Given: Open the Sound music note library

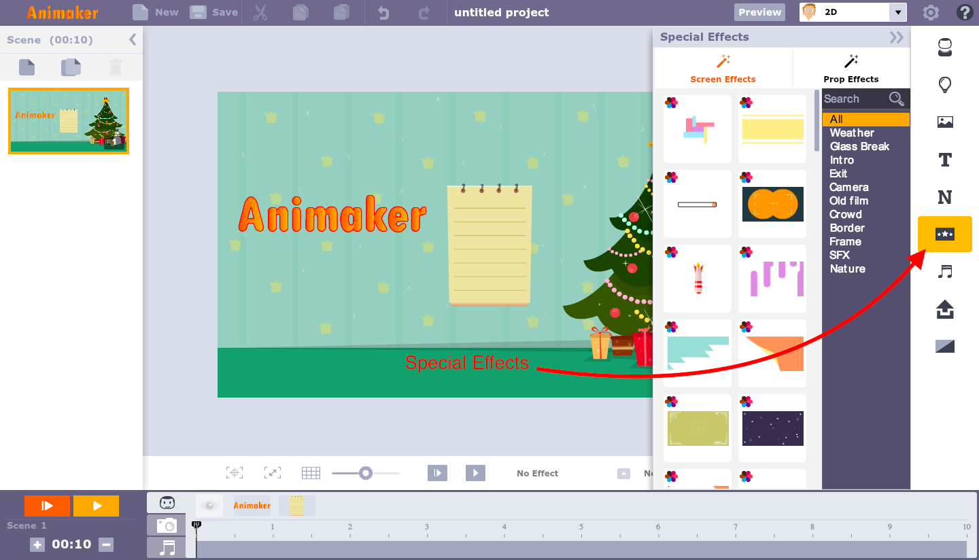Looking at the screenshot, I should coord(945,272).
